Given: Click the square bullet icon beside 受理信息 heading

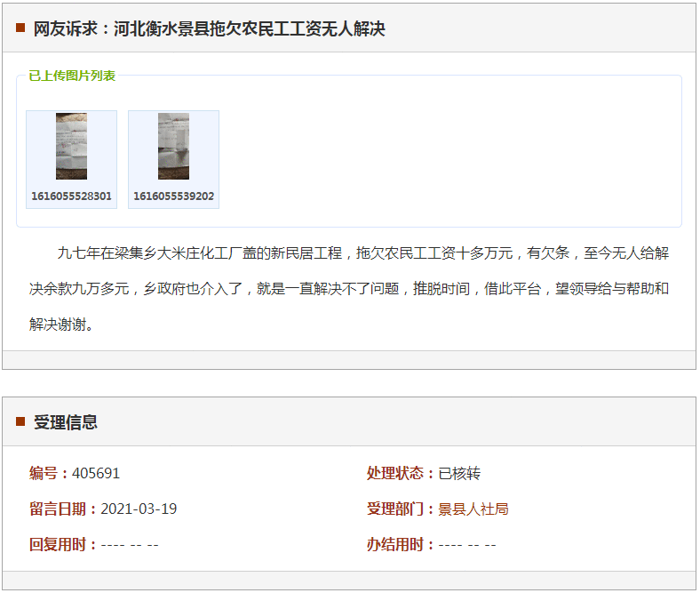Looking at the screenshot, I should [x=20, y=421].
